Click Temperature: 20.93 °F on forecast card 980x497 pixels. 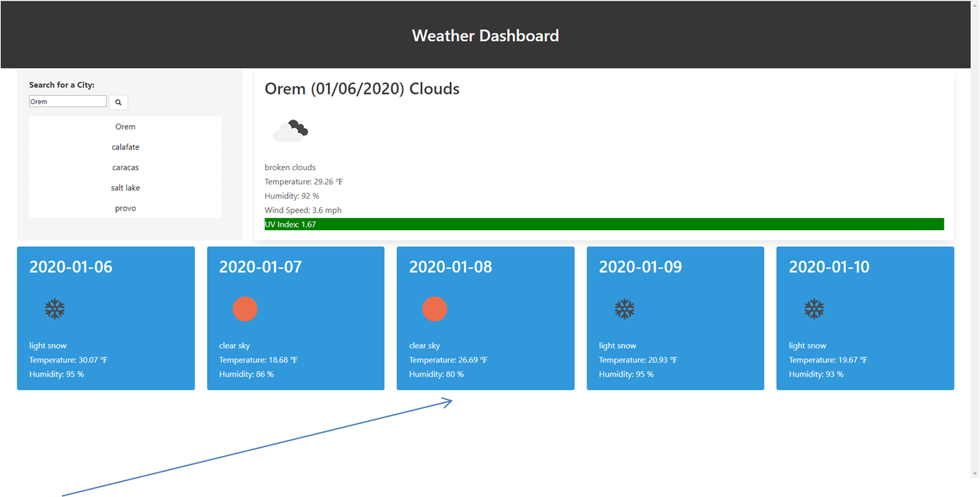tap(638, 360)
